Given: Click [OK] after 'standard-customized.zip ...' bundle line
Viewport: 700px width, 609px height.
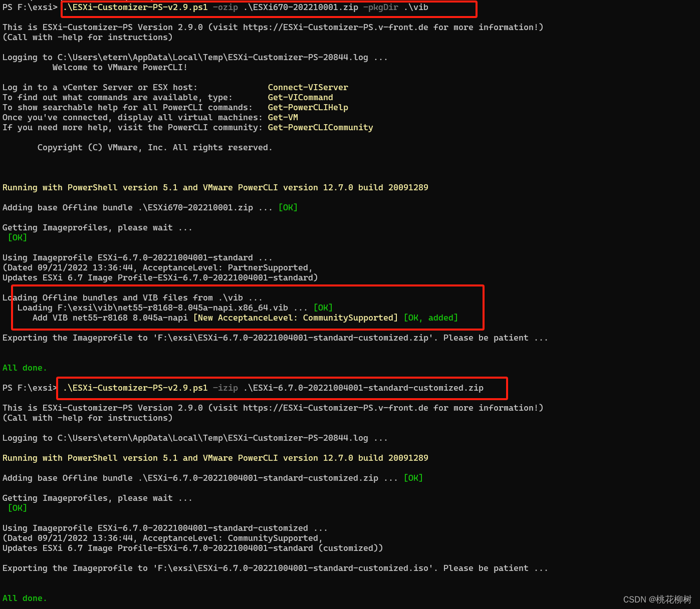Looking at the screenshot, I should coord(413,478).
